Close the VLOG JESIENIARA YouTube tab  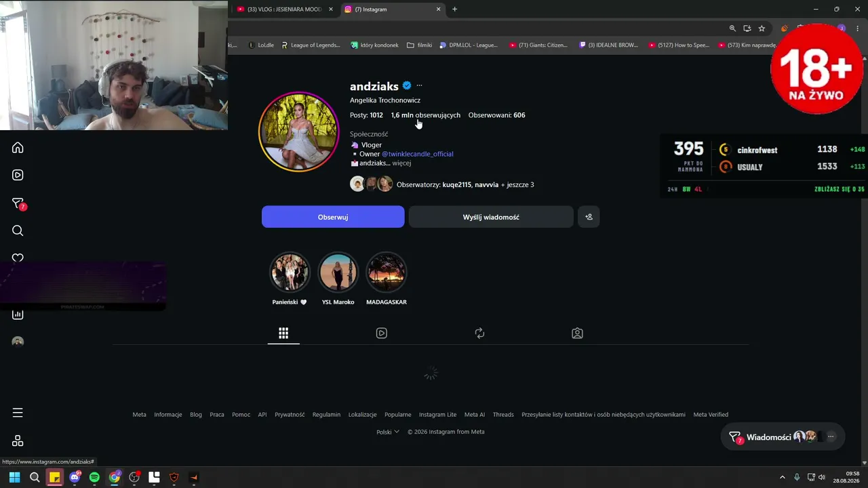tap(330, 9)
